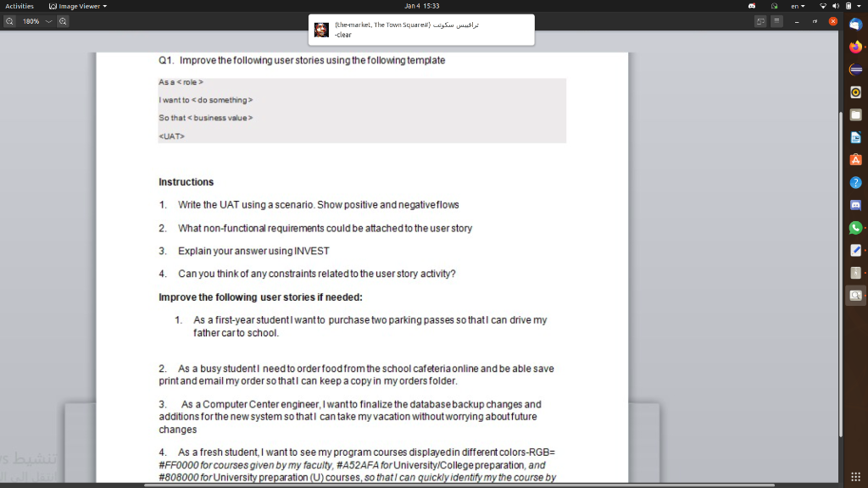Select the zoom in magnifier icon
The width and height of the screenshot is (868, 488).
coord(61,21)
